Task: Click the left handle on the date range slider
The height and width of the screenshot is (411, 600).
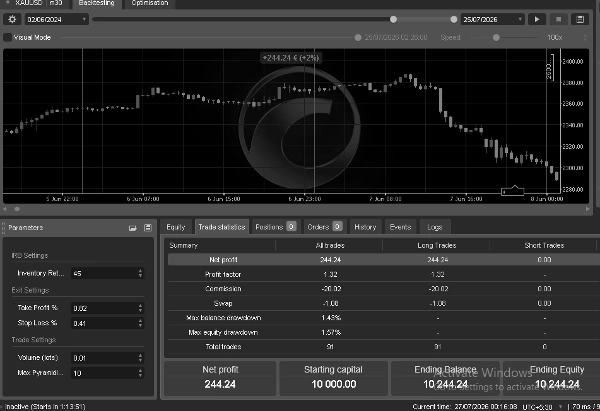Action: (393, 19)
